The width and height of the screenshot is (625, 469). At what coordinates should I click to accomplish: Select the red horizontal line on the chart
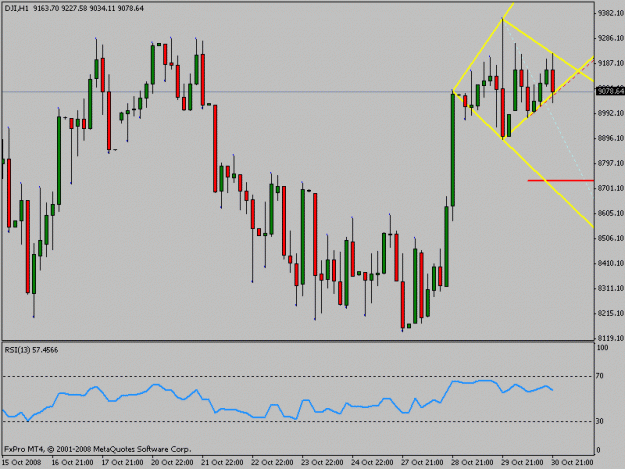click(x=560, y=181)
